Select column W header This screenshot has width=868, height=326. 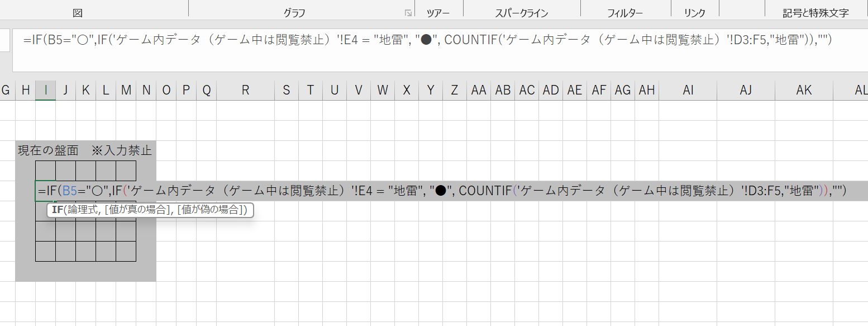pyautogui.click(x=383, y=90)
